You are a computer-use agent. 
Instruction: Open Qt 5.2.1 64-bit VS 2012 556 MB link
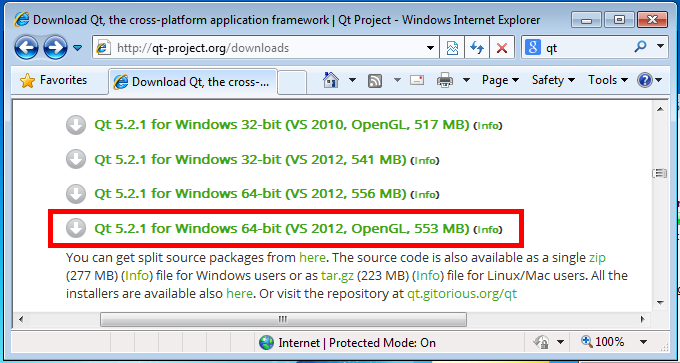[250, 194]
